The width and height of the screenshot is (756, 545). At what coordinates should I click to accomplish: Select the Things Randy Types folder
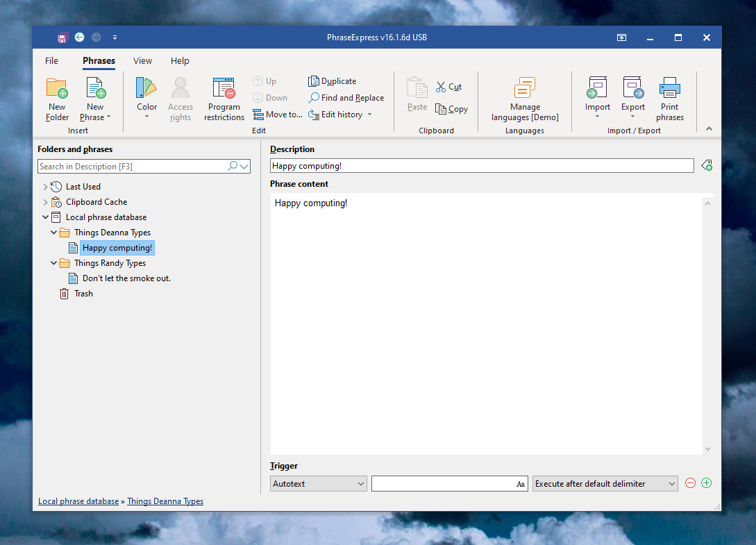(110, 263)
